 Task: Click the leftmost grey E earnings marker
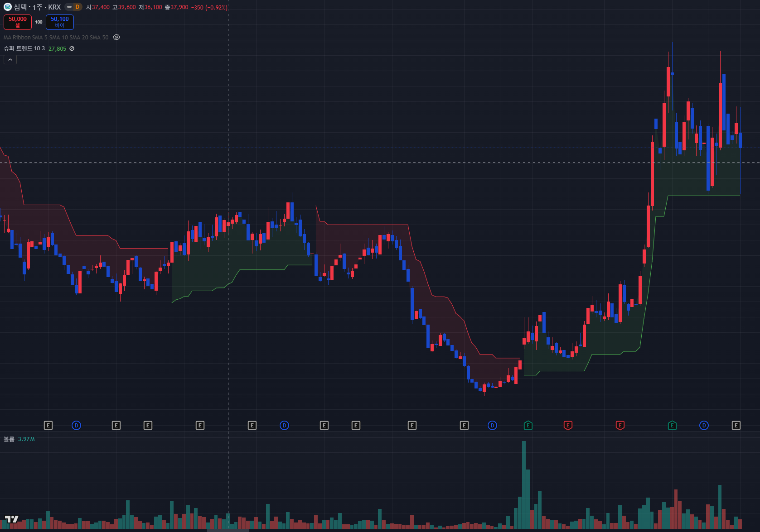pyautogui.click(x=48, y=425)
